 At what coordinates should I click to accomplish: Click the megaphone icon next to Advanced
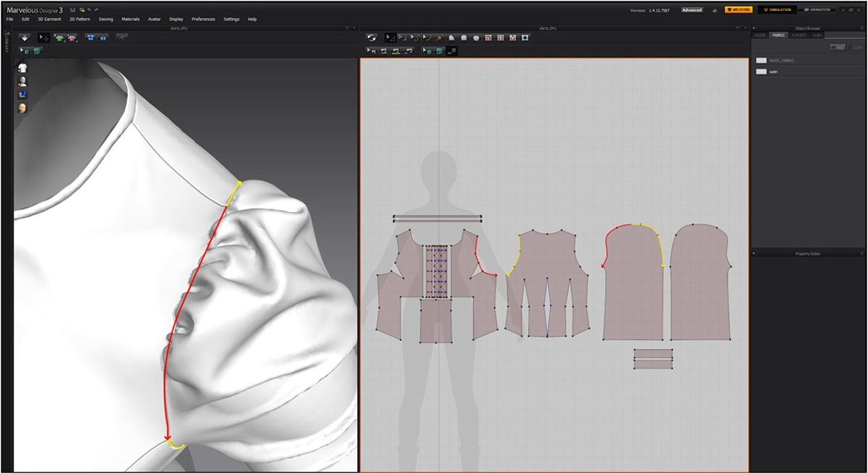click(715, 10)
